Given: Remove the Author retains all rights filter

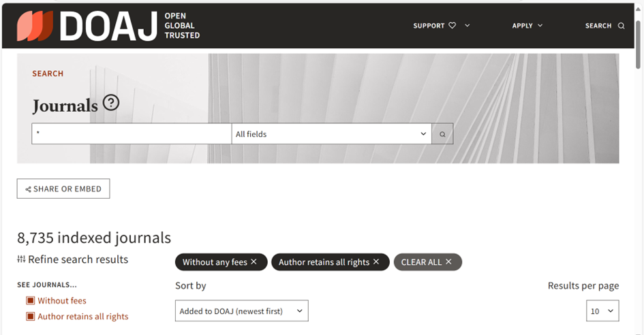Looking at the screenshot, I should [375, 261].
